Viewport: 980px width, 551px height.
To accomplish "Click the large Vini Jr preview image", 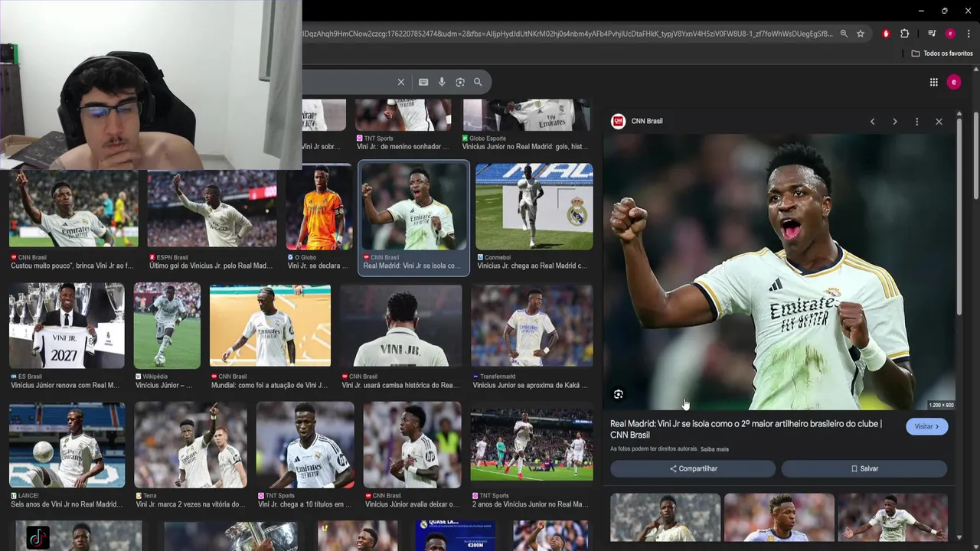I will pos(779,272).
